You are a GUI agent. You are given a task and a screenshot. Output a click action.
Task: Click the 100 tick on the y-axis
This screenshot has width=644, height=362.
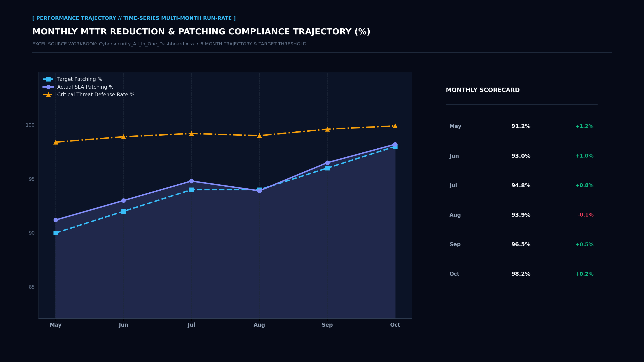click(30, 125)
